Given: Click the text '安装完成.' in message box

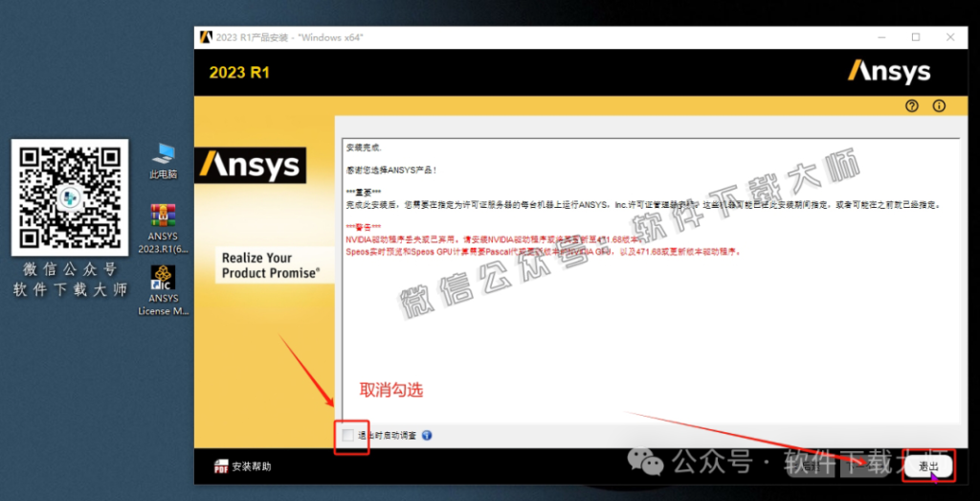Looking at the screenshot, I should [364, 148].
